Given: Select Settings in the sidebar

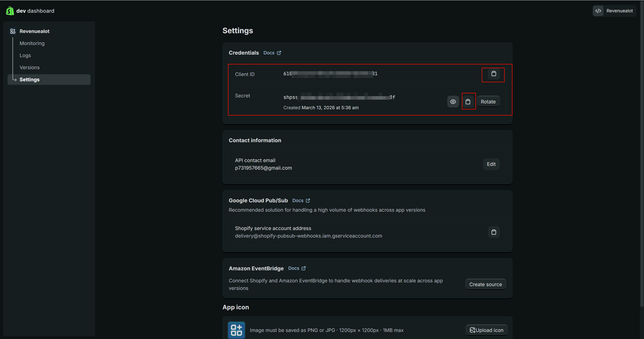Looking at the screenshot, I should pos(29,79).
